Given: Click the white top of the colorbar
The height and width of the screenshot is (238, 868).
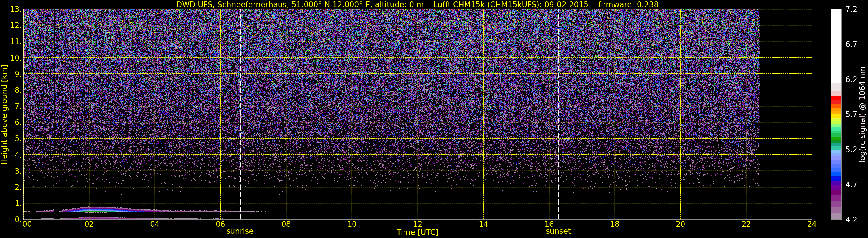Looking at the screenshot, I should (836, 46).
